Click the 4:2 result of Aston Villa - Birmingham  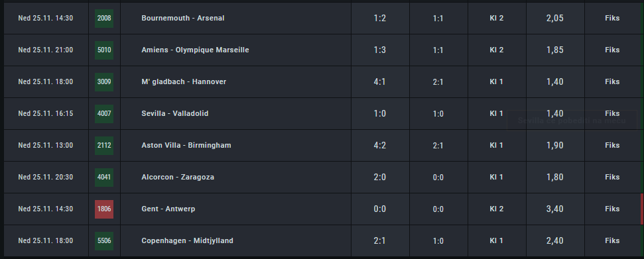(x=380, y=145)
